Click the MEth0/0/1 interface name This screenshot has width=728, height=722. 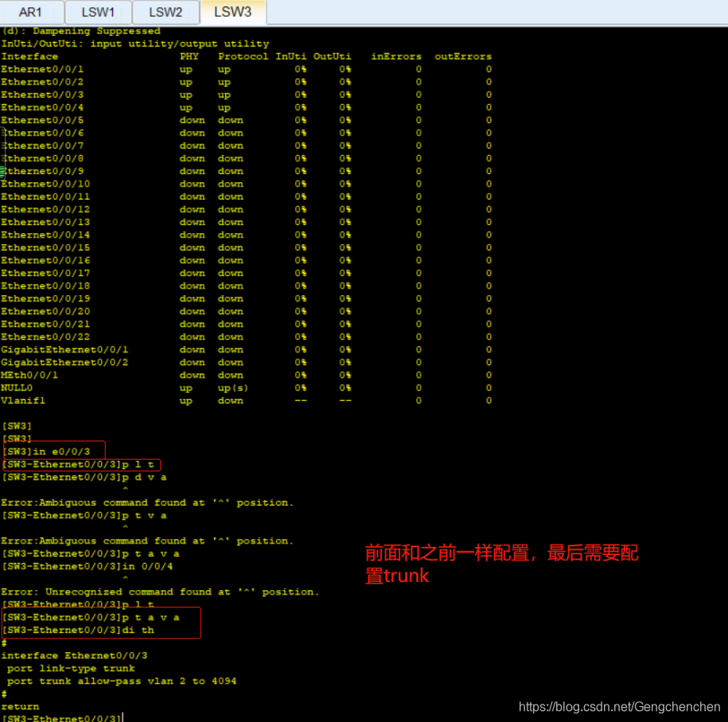point(29,375)
